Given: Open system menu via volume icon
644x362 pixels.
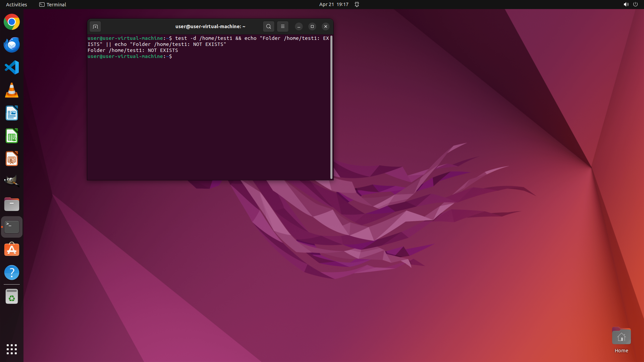Looking at the screenshot, I should point(626,4).
